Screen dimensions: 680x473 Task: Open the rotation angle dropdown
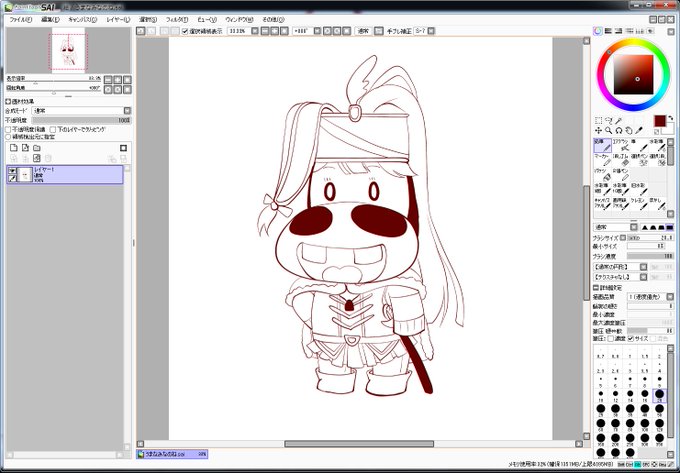317,31
